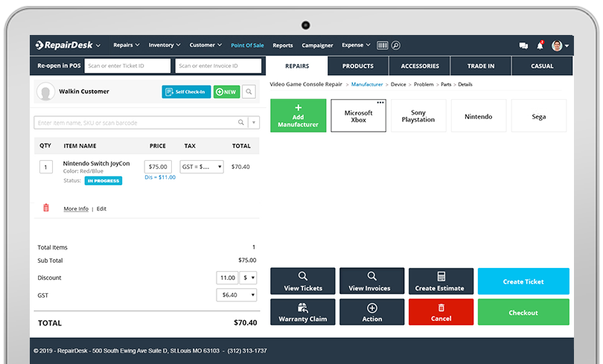The height and width of the screenshot is (364, 603).
Task: Expand the Repairs menu
Action: 126,45
